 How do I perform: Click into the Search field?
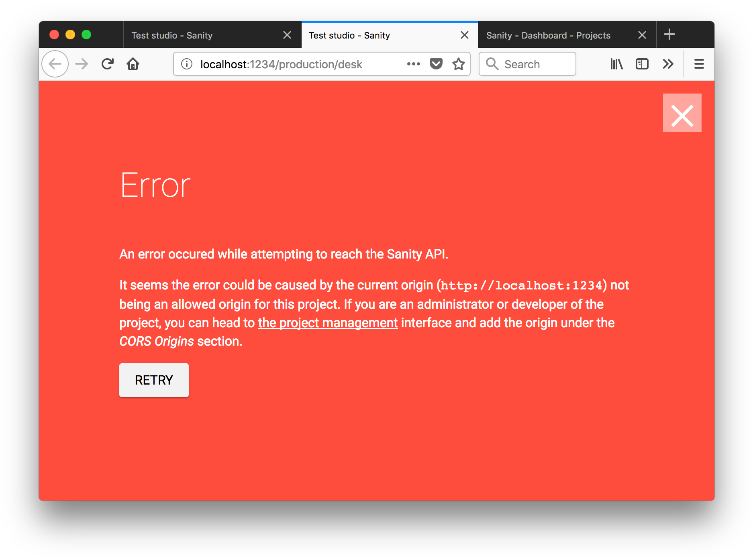click(527, 64)
